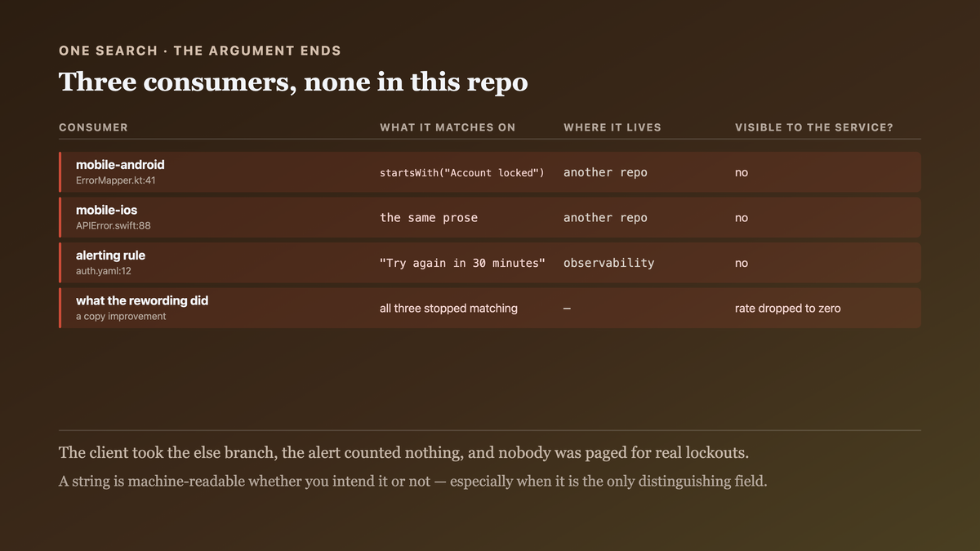Click 'no' in the alerting rule row
980x551 pixels.
[742, 264]
